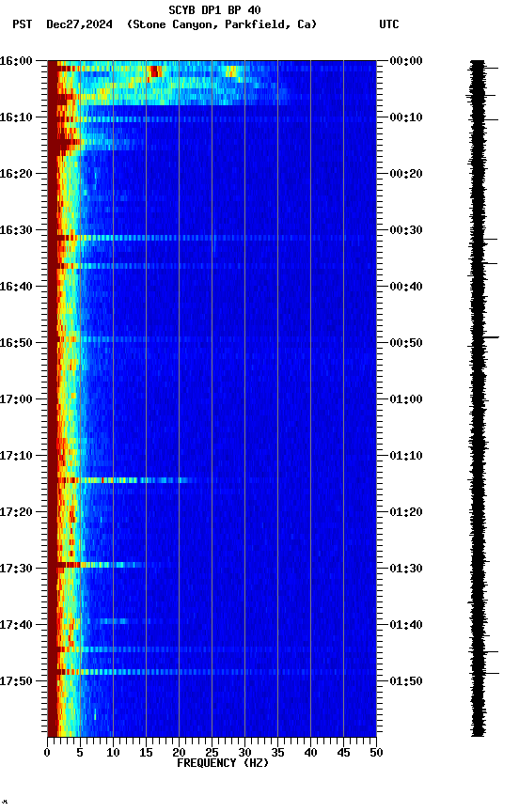Image resolution: width=519 pixels, height=812 pixels.
Task: Click the UTC time label 00:20
Action: tap(406, 174)
